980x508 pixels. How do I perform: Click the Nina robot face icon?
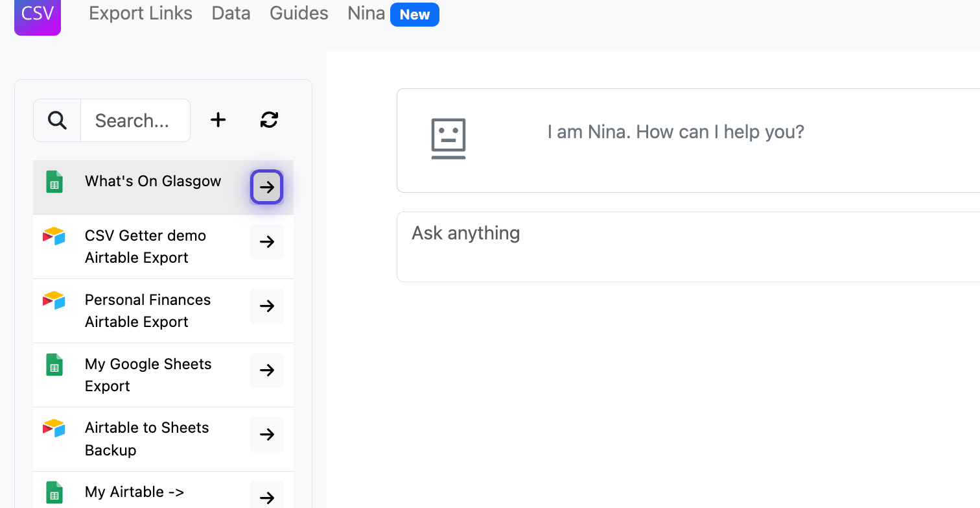tap(449, 139)
